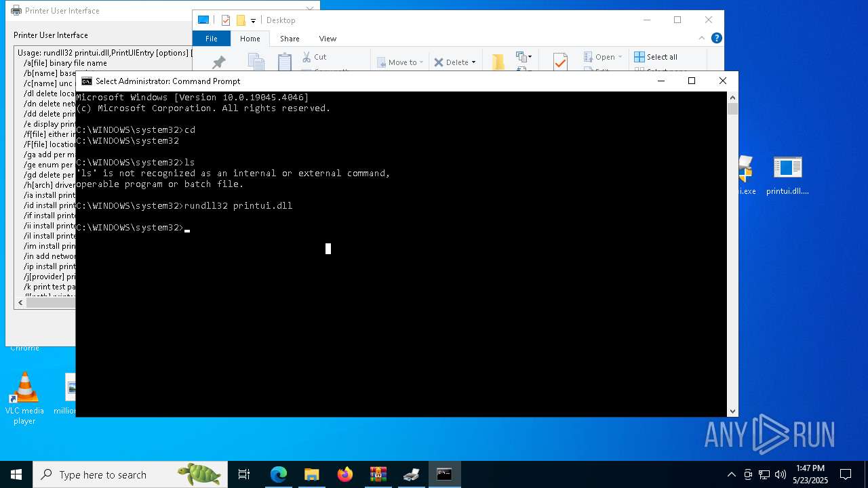Minimize the Desktop Explorer window
Image resolution: width=868 pixels, height=488 pixels.
(647, 20)
